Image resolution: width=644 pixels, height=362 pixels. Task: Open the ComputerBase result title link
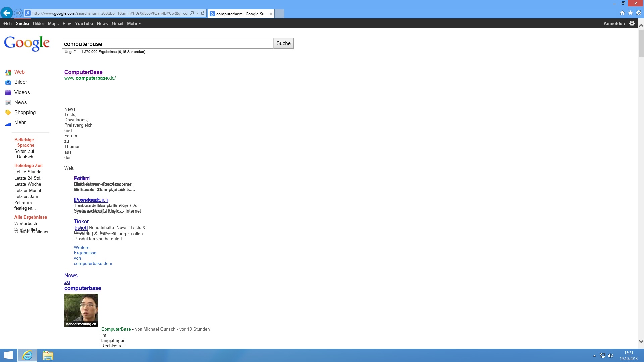click(83, 72)
